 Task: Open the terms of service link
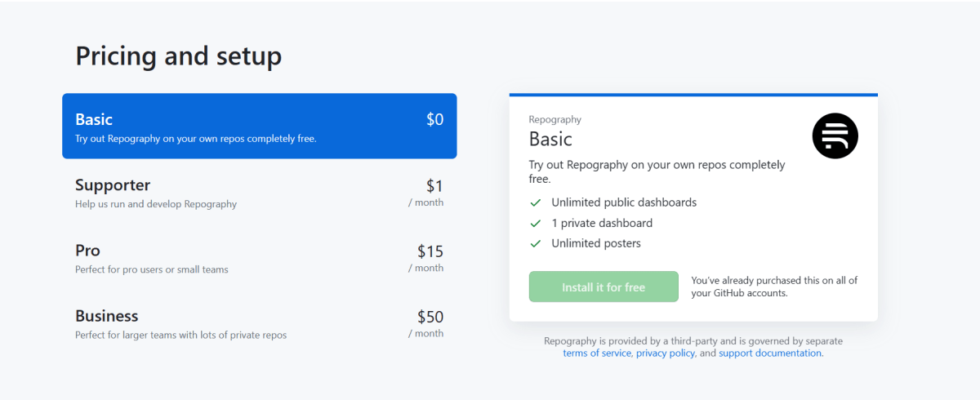pyautogui.click(x=597, y=353)
